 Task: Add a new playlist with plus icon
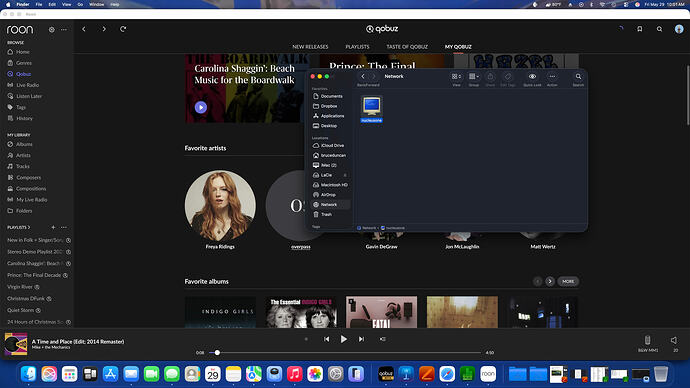click(53, 227)
